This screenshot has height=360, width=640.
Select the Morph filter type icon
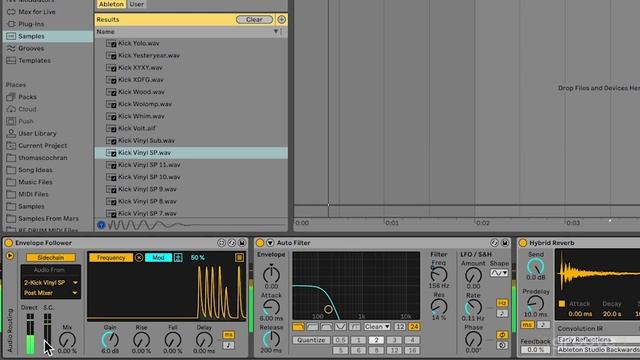(x=355, y=327)
